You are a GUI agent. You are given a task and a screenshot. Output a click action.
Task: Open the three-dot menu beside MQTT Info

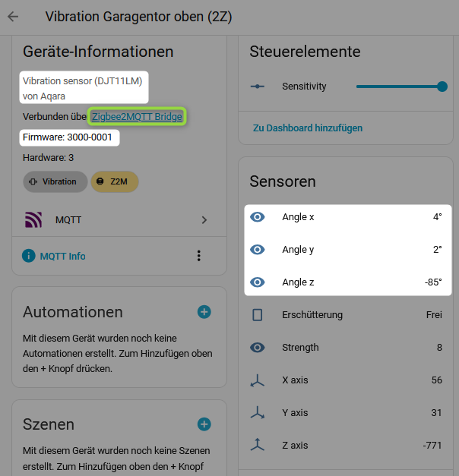pyautogui.click(x=199, y=256)
